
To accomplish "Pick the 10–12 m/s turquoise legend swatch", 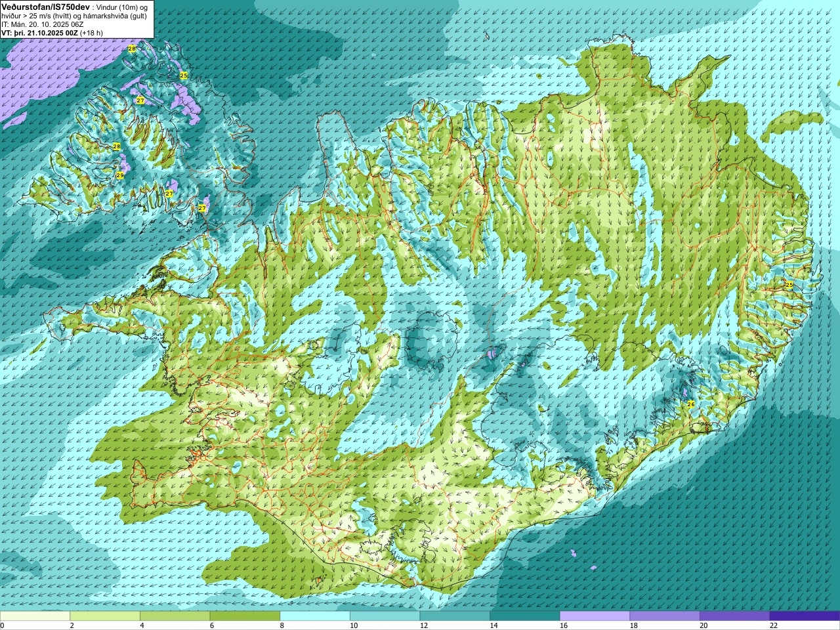I will pyautogui.click(x=385, y=616).
